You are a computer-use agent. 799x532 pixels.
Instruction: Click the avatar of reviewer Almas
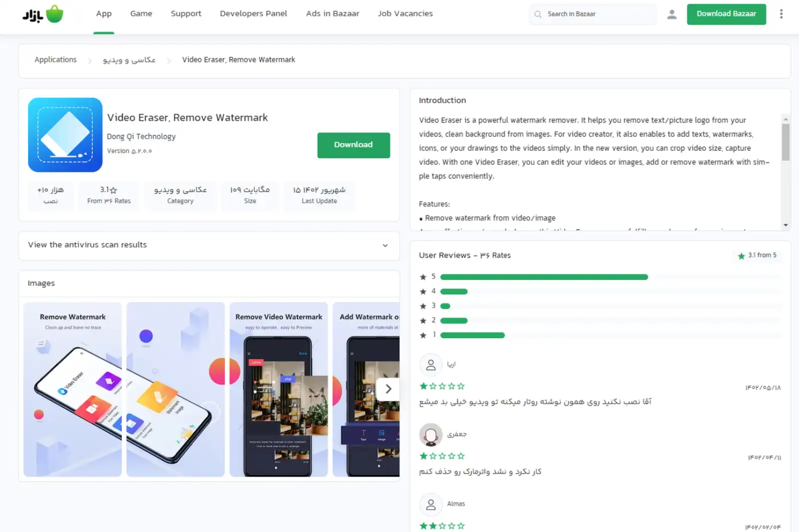tap(430, 505)
